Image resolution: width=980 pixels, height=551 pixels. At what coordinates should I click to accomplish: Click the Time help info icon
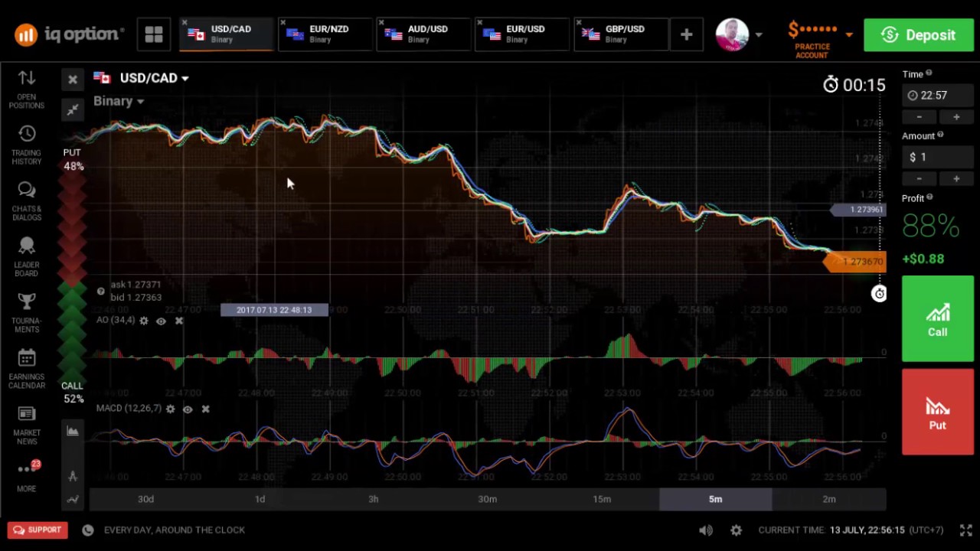tap(929, 73)
